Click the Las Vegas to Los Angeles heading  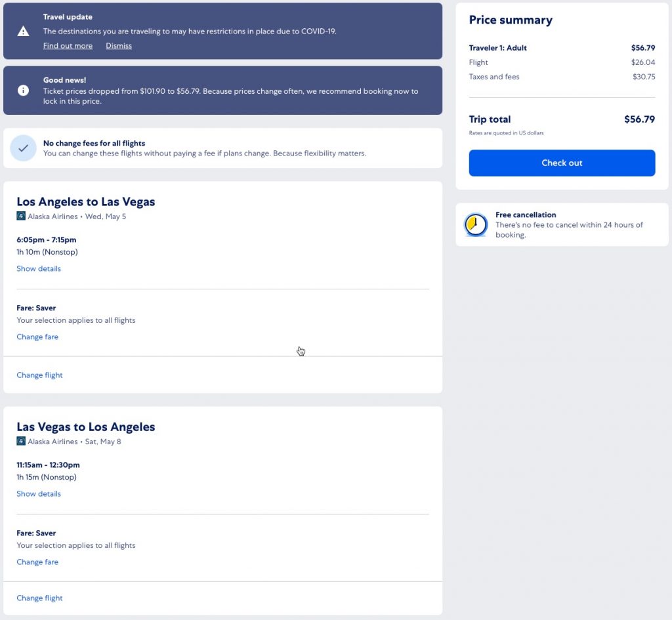click(x=85, y=427)
